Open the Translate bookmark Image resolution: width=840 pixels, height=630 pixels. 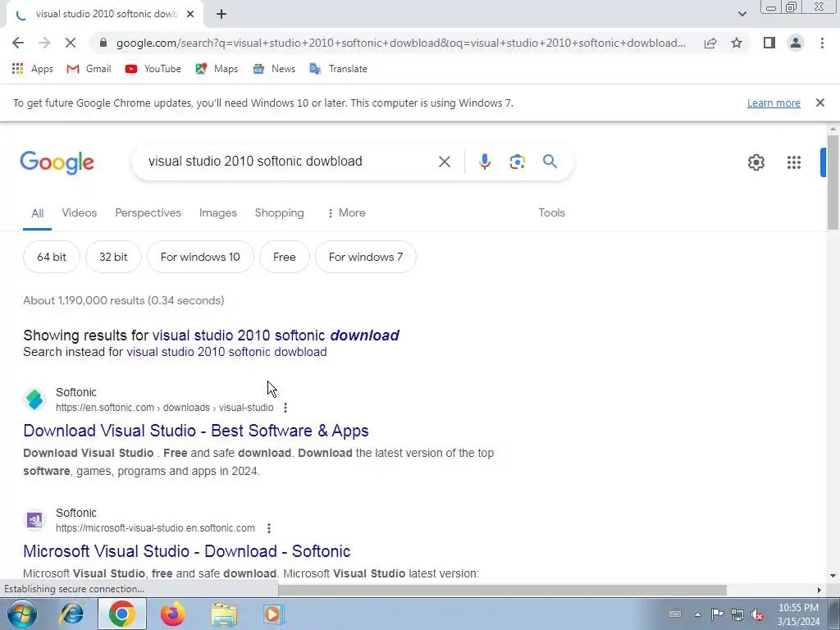click(338, 69)
